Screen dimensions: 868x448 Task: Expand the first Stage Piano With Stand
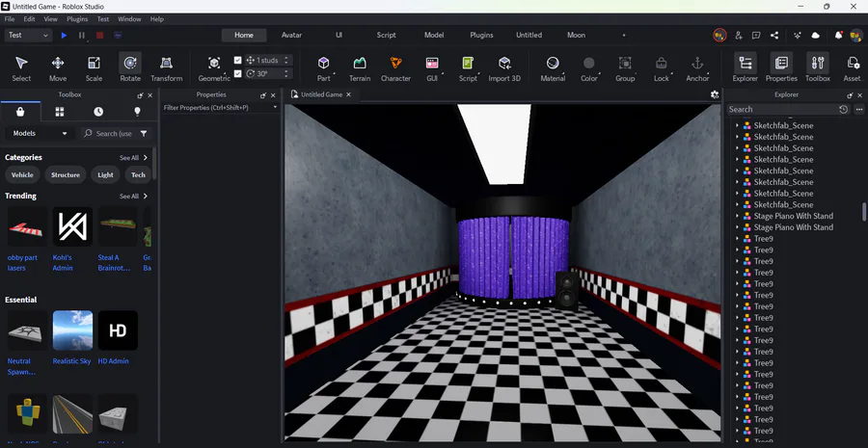click(x=737, y=217)
